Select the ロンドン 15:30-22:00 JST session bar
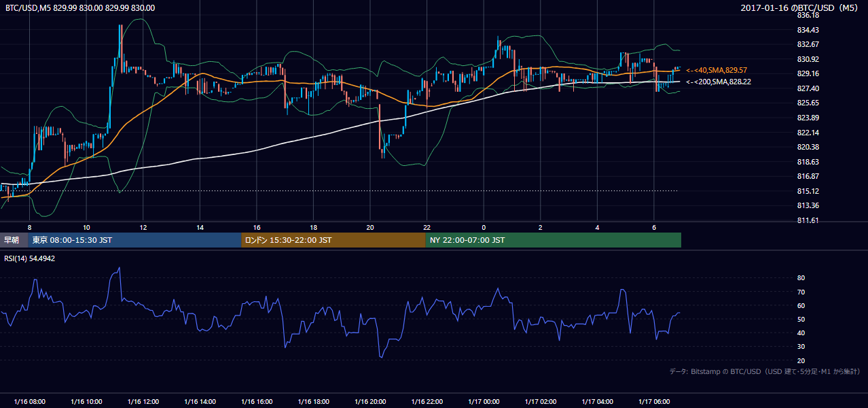This screenshot has height=408, width=868. coord(333,240)
